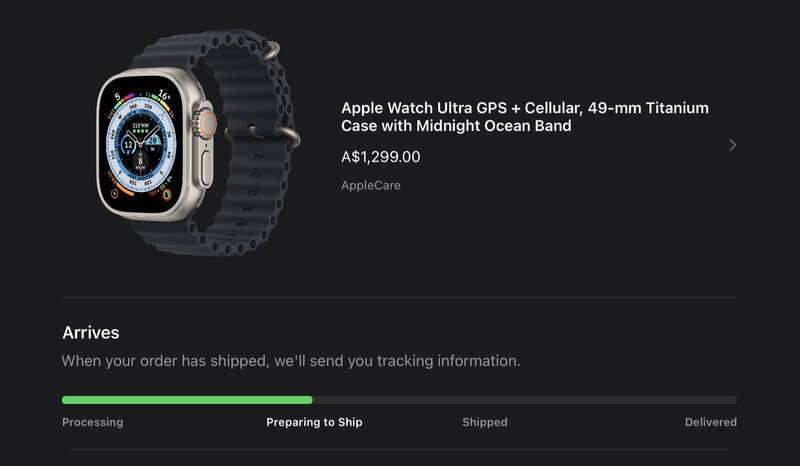Click the orange-ringed Digital Crown on the watch
The height and width of the screenshot is (466, 800).
pos(207,123)
